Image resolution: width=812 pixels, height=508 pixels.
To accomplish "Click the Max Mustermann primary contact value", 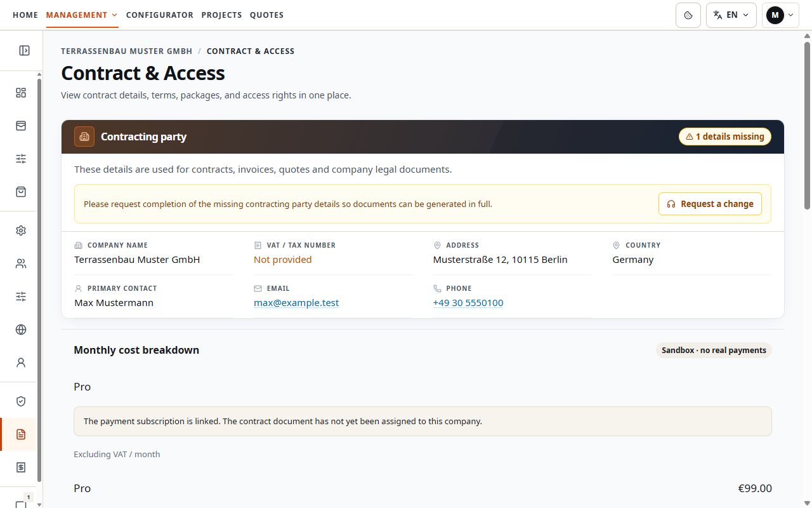I will point(114,303).
